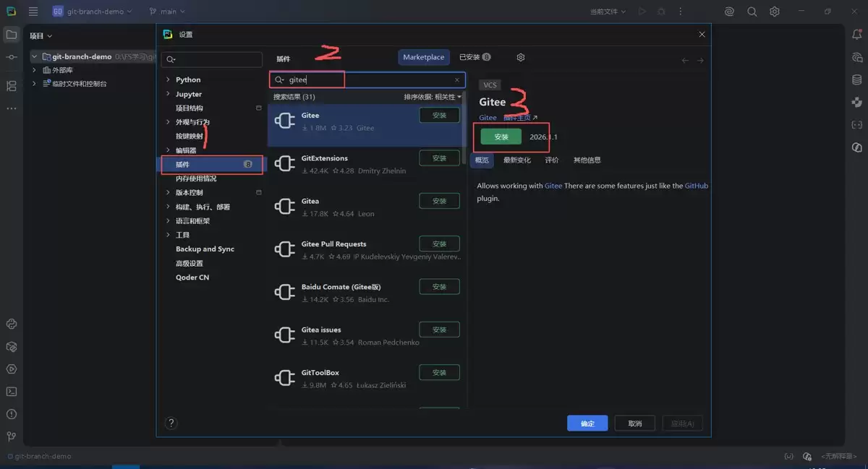Navigate back arrow in settings dialog

coord(685,60)
